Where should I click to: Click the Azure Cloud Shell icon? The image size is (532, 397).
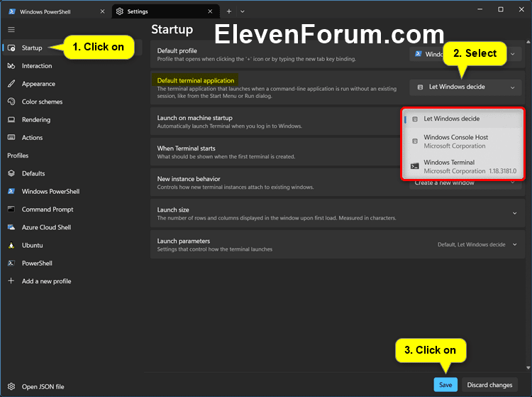(11, 227)
